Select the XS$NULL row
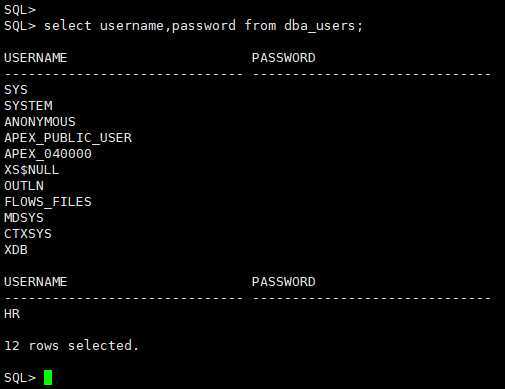Viewport: 505px width, 389px height. (x=32, y=170)
